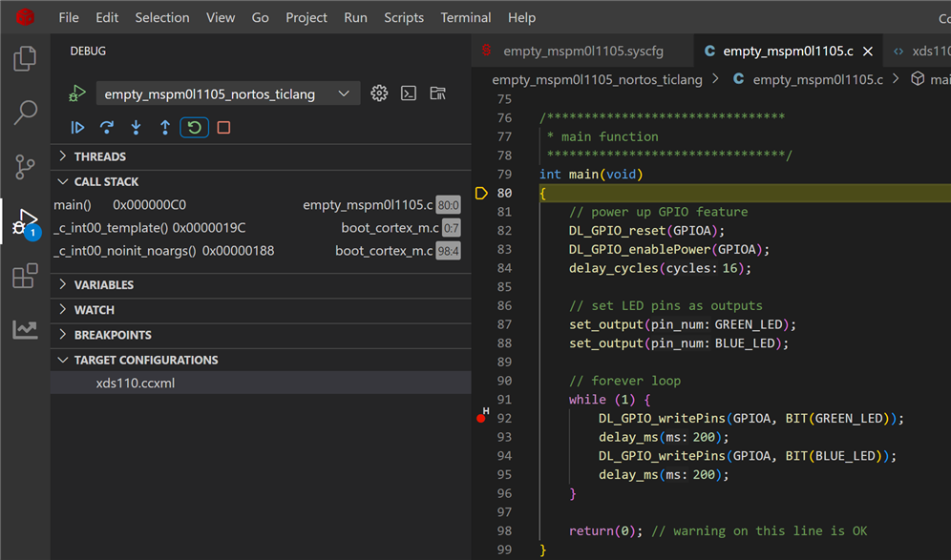Open the Extensions view
The image size is (951, 560).
click(x=25, y=276)
